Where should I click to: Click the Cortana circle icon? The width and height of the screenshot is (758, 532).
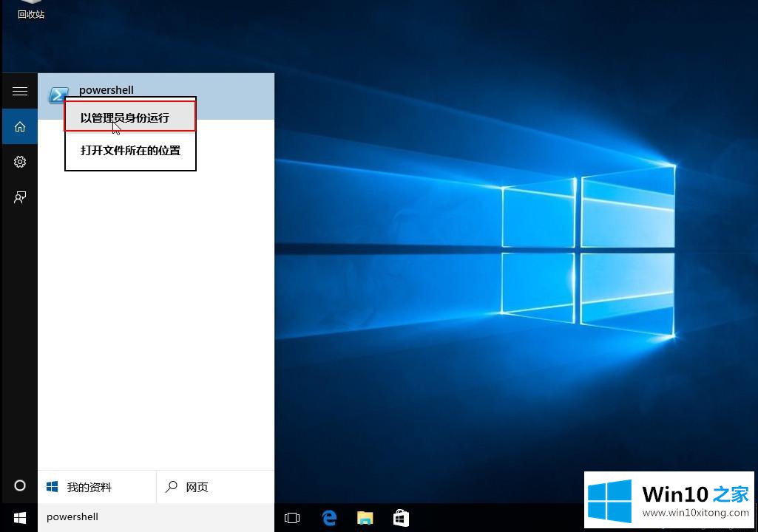[x=20, y=485]
